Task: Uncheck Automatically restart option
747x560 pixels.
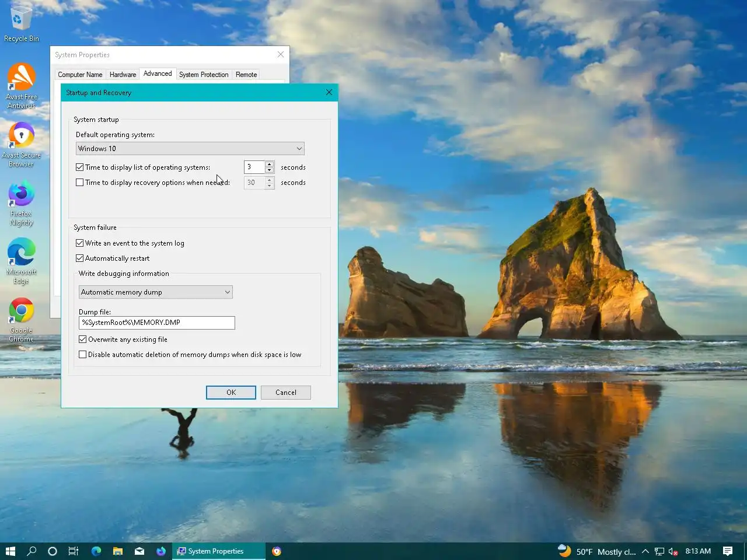Action: (80, 258)
